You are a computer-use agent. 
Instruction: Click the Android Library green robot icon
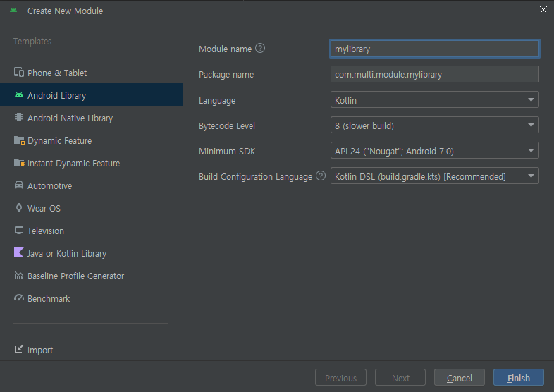point(19,94)
